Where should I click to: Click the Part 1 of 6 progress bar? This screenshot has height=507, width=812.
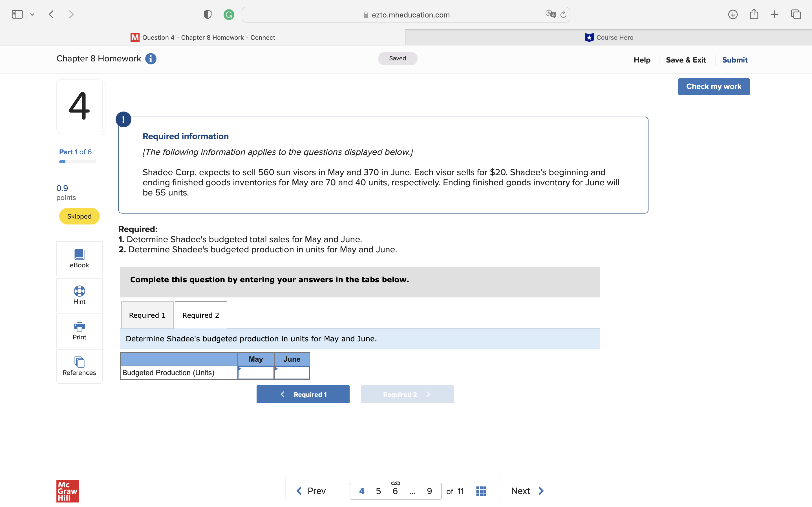coord(78,162)
